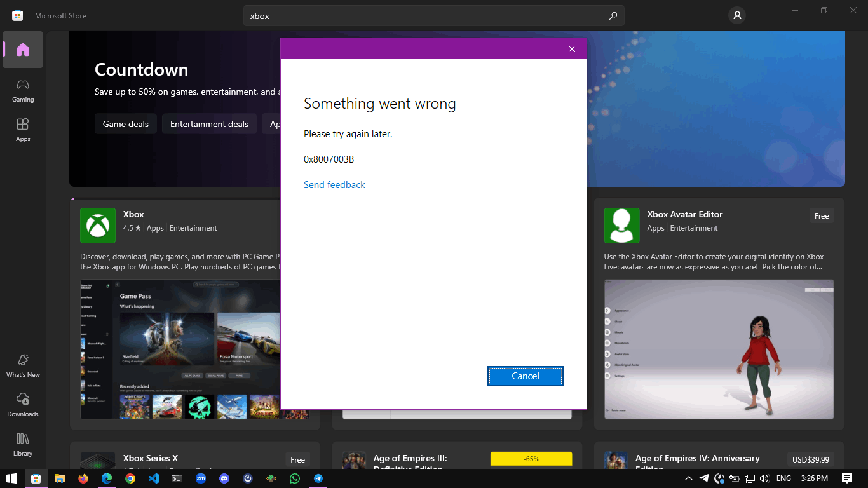The image size is (868, 488).
Task: Click the Xbox Avatar Editor app icon
Action: [621, 226]
